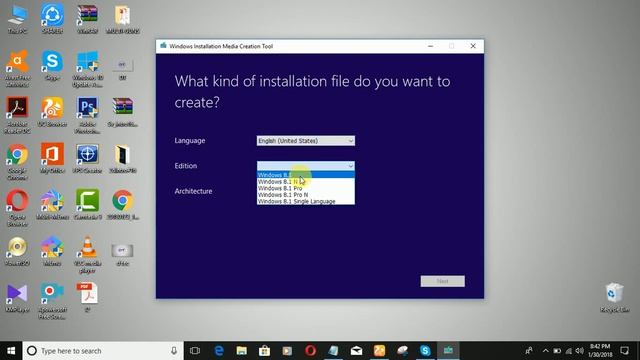Open File Explorer from the taskbar
The height and width of the screenshot is (360, 640).
click(x=242, y=351)
